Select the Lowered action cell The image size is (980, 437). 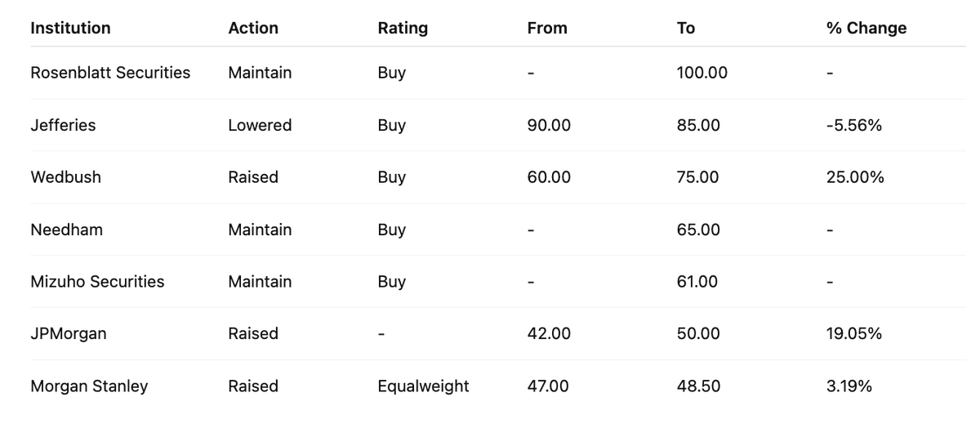tap(260, 125)
